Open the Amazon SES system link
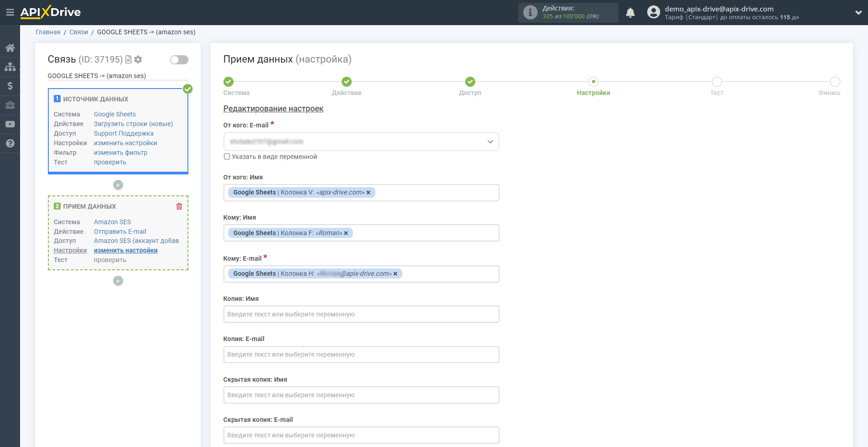Screen dimensions: 868x447 point(112,222)
